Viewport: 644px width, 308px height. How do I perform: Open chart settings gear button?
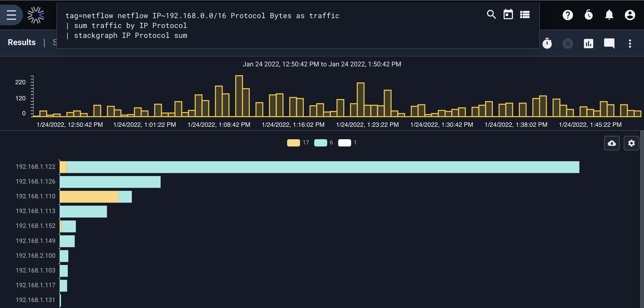pos(631,143)
